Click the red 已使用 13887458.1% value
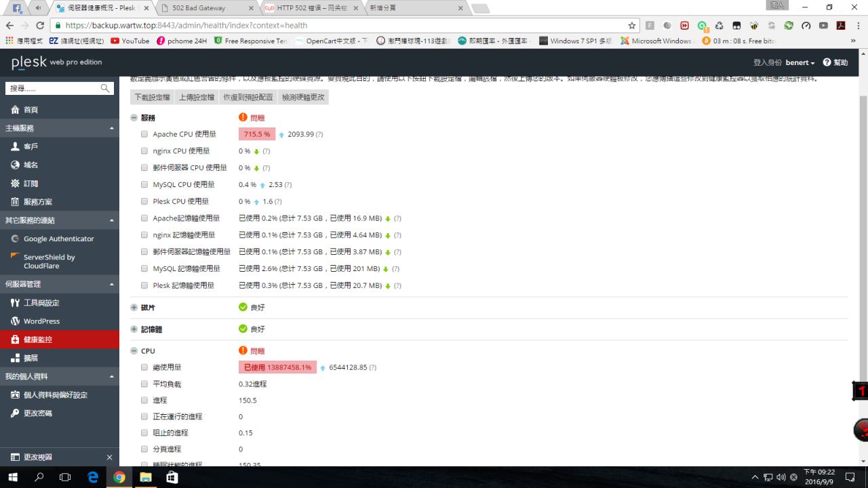This screenshot has height=488, width=868. (x=277, y=367)
